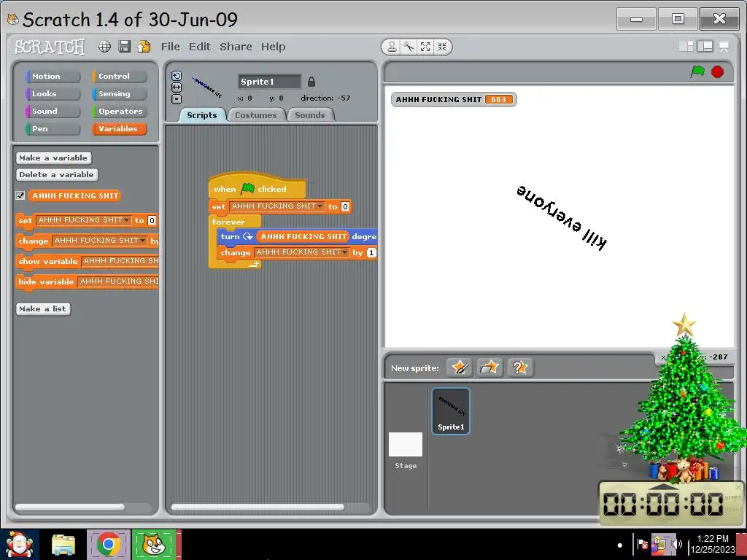Viewport: 747px width, 560px height.
Task: Click value field of script change block
Action: pos(371,253)
